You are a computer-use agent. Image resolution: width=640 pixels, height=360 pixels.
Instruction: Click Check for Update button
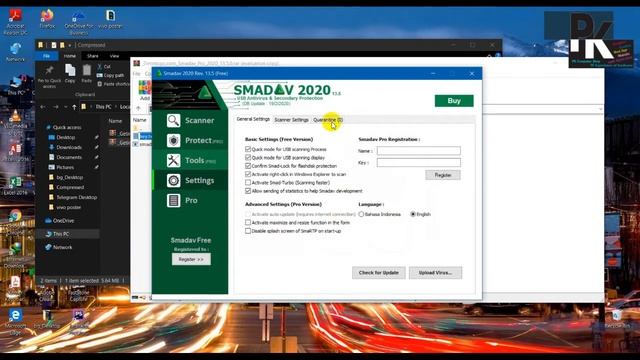tap(378, 273)
